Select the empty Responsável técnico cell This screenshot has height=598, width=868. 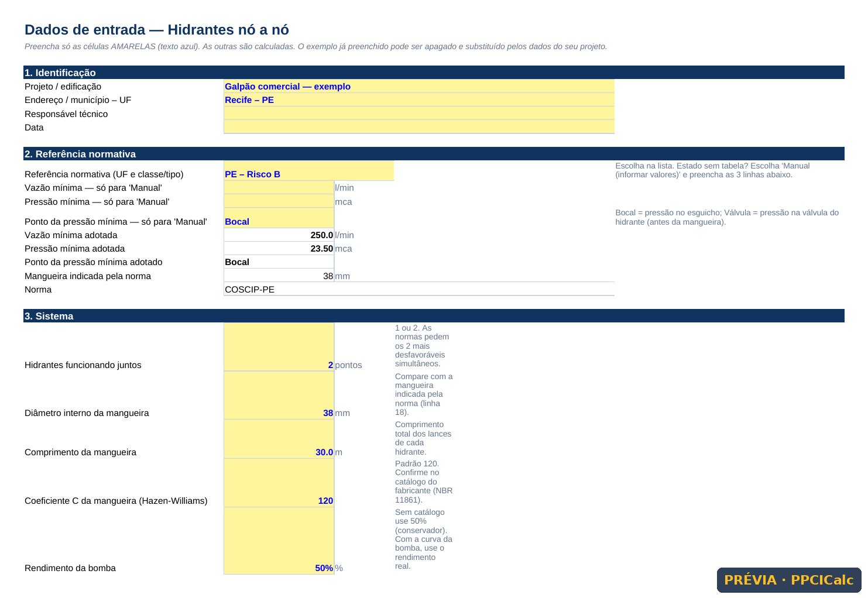tap(419, 114)
